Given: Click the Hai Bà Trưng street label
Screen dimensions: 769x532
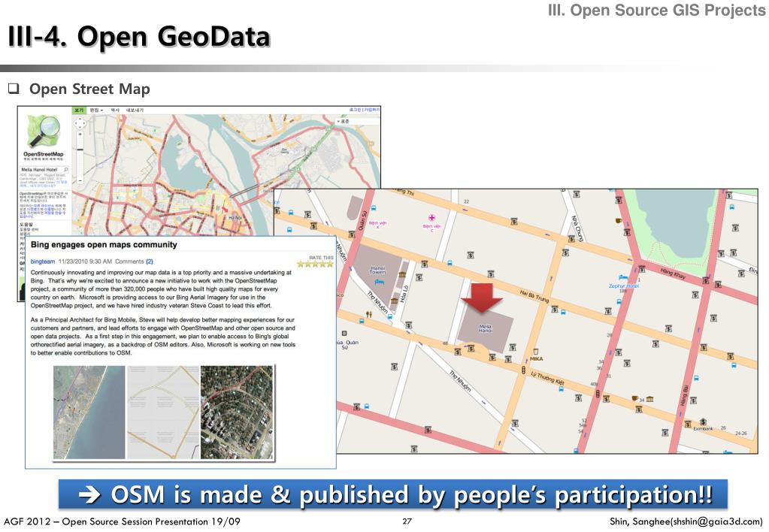Looking at the screenshot, I should tap(534, 295).
